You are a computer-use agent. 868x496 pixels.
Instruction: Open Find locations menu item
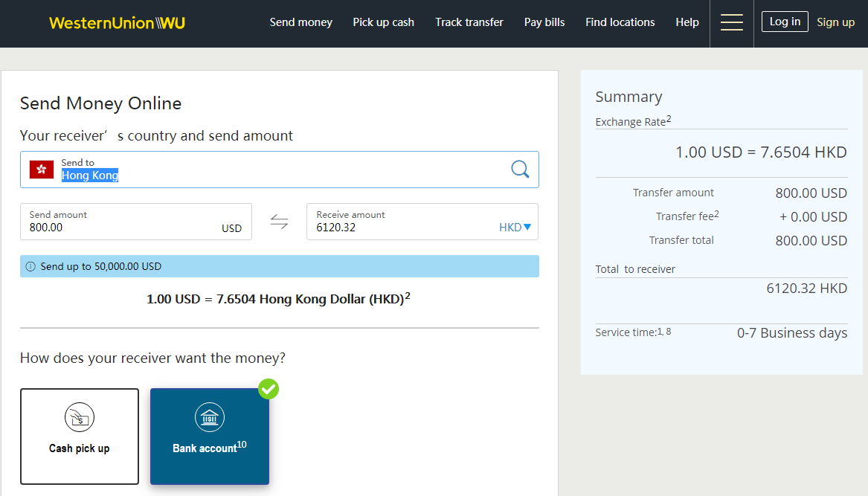pyautogui.click(x=620, y=22)
